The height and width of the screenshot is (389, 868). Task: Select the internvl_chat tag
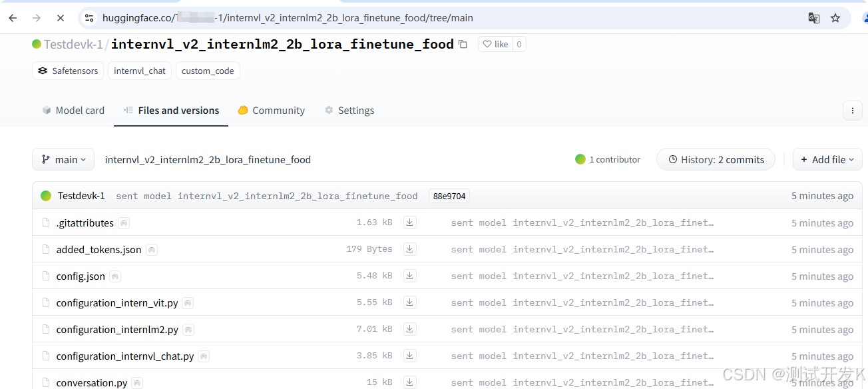(140, 71)
